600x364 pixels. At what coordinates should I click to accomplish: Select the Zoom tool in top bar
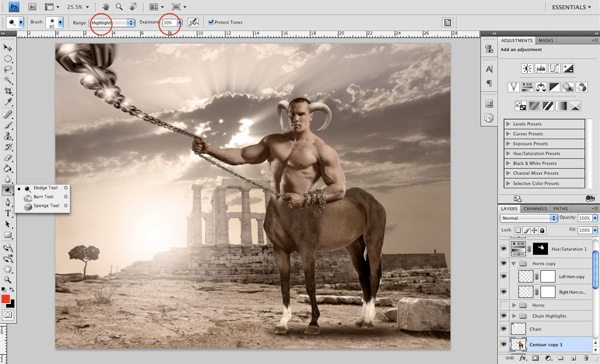[x=119, y=7]
